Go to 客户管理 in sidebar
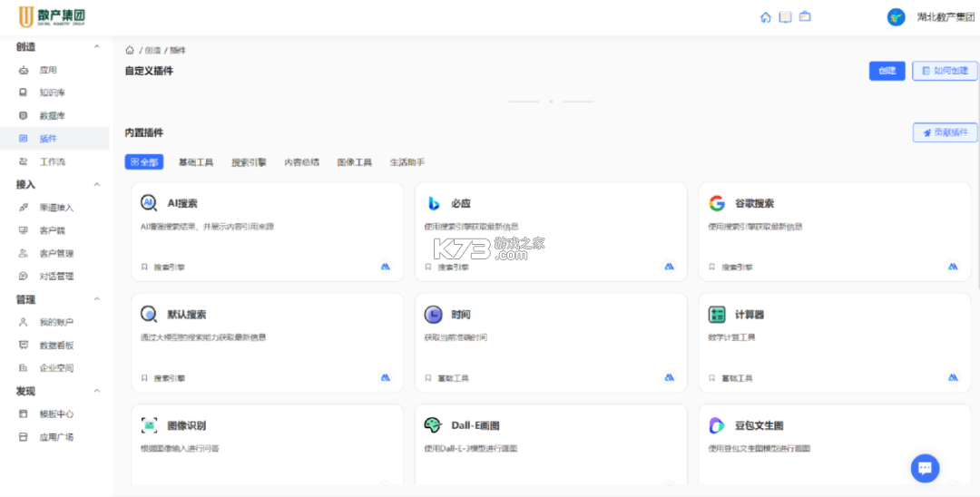Viewport: 980px width, 497px height. tap(54, 254)
